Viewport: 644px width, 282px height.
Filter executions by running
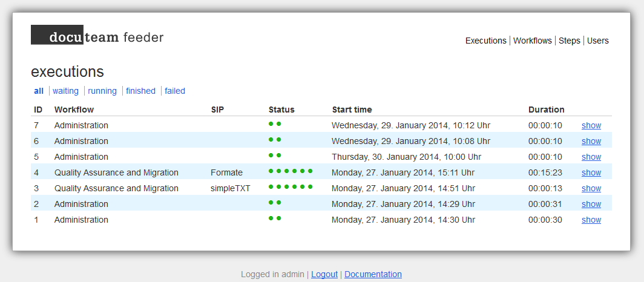click(102, 91)
